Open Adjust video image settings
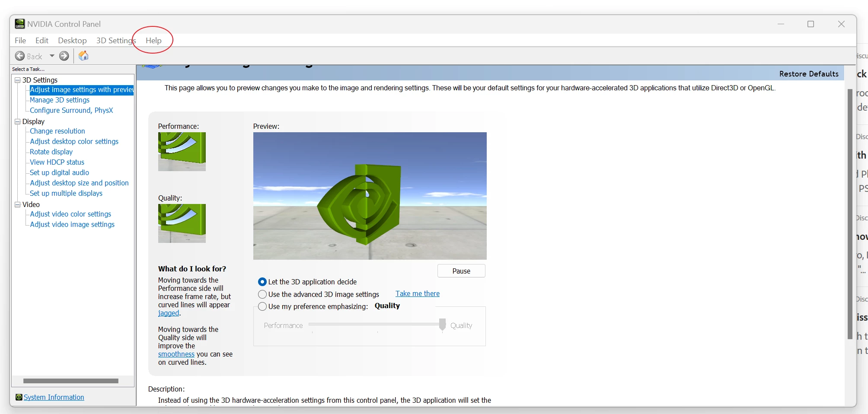Viewport: 868px width, 414px height. tap(72, 224)
